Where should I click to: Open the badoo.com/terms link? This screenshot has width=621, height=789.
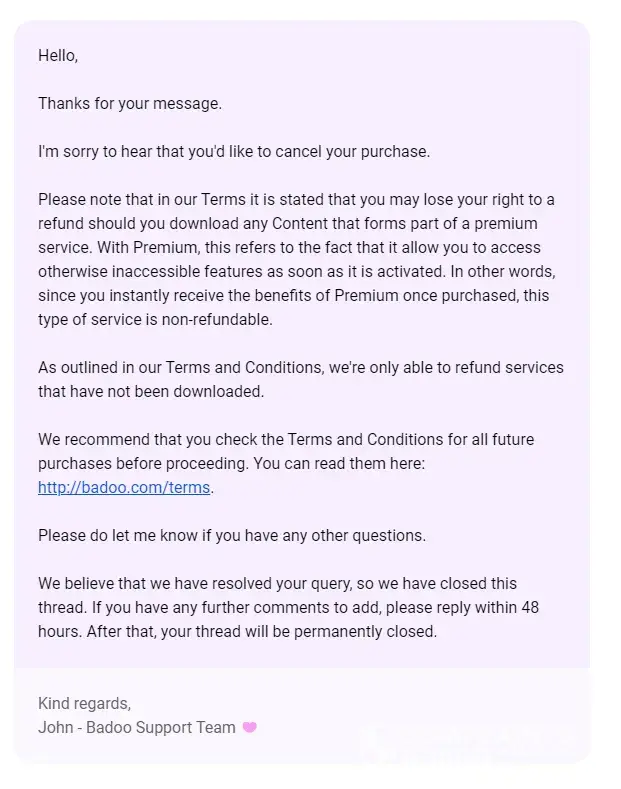[125, 488]
